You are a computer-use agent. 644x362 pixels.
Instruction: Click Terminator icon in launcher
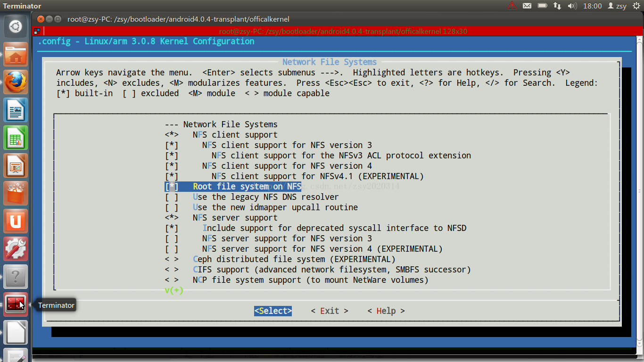pyautogui.click(x=16, y=305)
